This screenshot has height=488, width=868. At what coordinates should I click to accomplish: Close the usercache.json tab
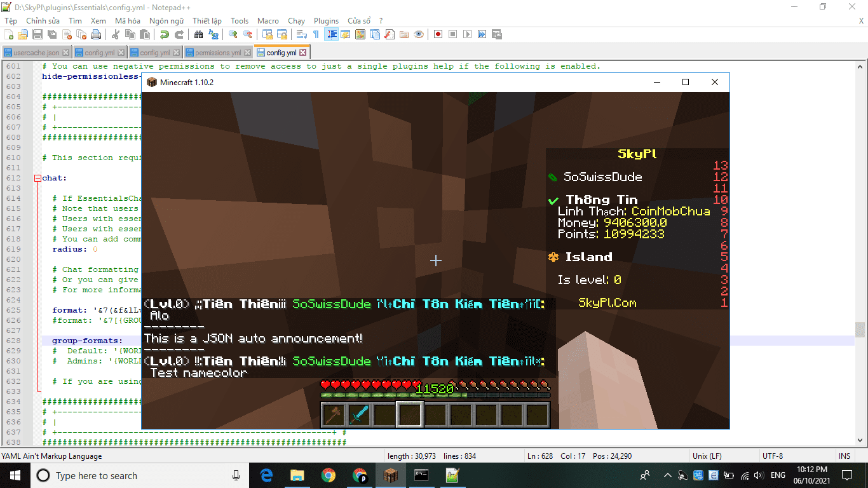(x=66, y=53)
